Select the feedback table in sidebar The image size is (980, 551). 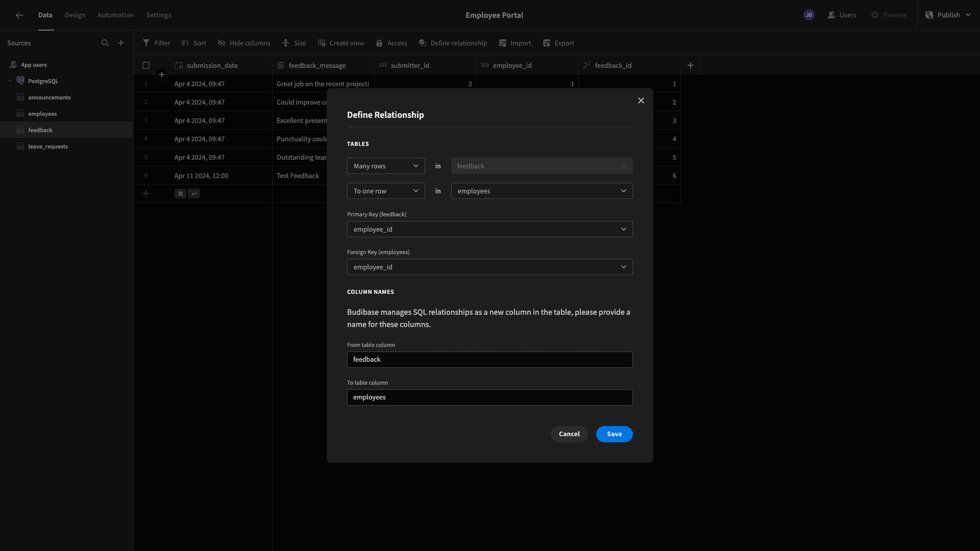(66, 130)
